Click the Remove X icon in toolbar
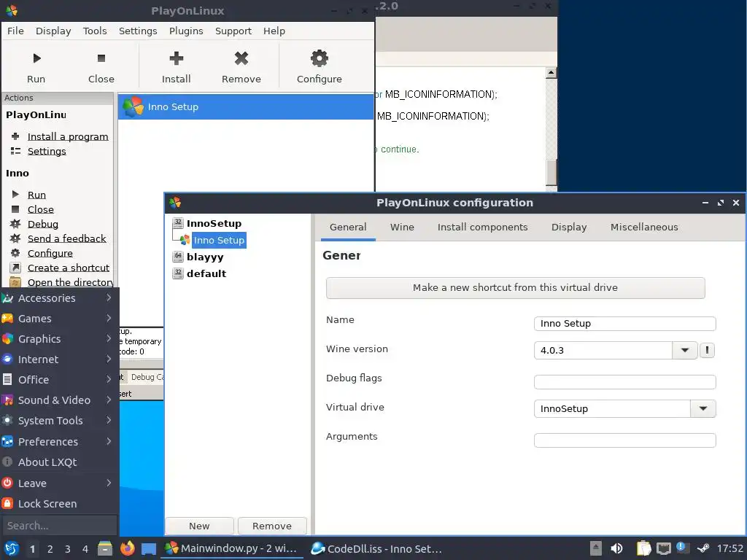747x560 pixels. coord(241,58)
